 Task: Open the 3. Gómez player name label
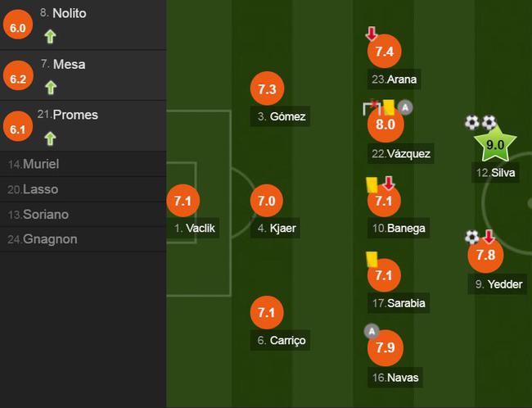pos(280,116)
